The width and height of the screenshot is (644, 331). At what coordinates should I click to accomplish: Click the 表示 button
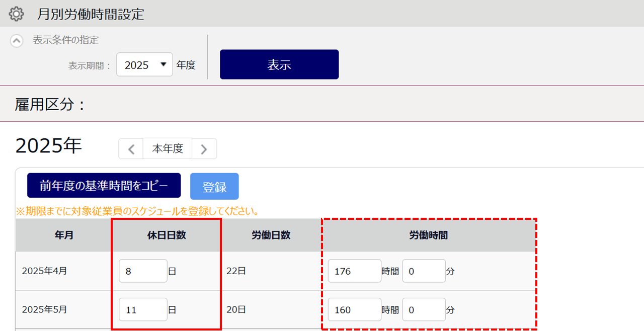pyautogui.click(x=279, y=64)
